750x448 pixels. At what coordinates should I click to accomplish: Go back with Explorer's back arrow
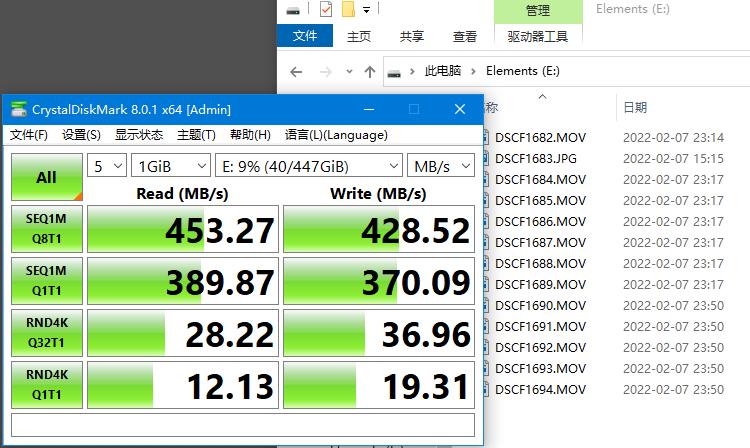click(x=296, y=72)
